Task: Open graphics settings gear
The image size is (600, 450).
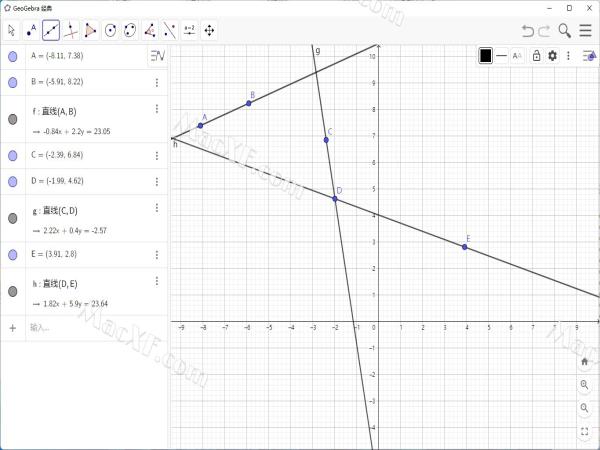Action: click(x=552, y=56)
